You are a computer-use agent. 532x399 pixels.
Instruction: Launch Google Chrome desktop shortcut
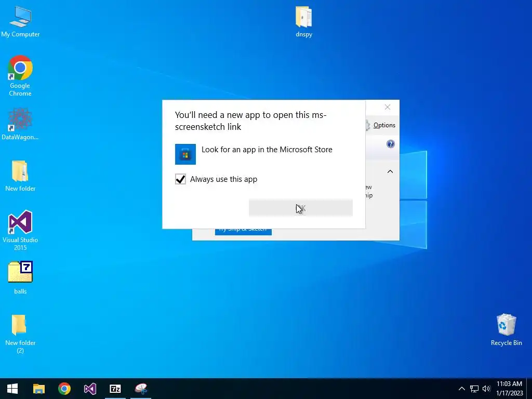[x=20, y=76]
